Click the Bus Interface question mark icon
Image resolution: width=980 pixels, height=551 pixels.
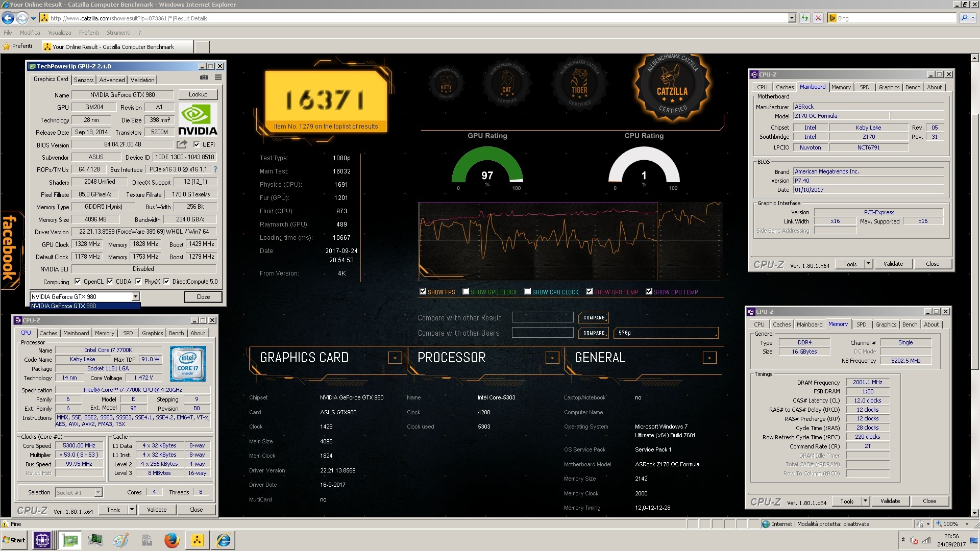(x=215, y=169)
